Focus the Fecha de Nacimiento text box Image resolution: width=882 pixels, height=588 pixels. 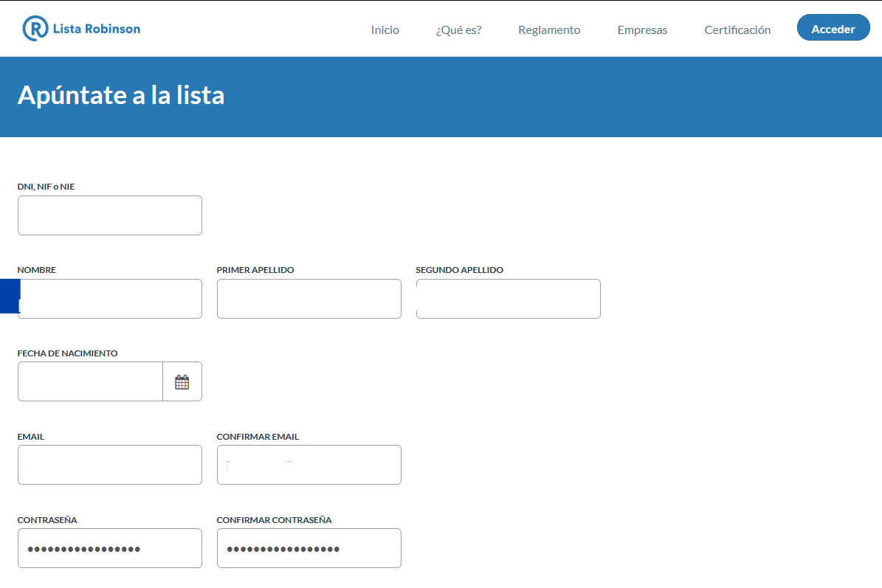(x=90, y=382)
